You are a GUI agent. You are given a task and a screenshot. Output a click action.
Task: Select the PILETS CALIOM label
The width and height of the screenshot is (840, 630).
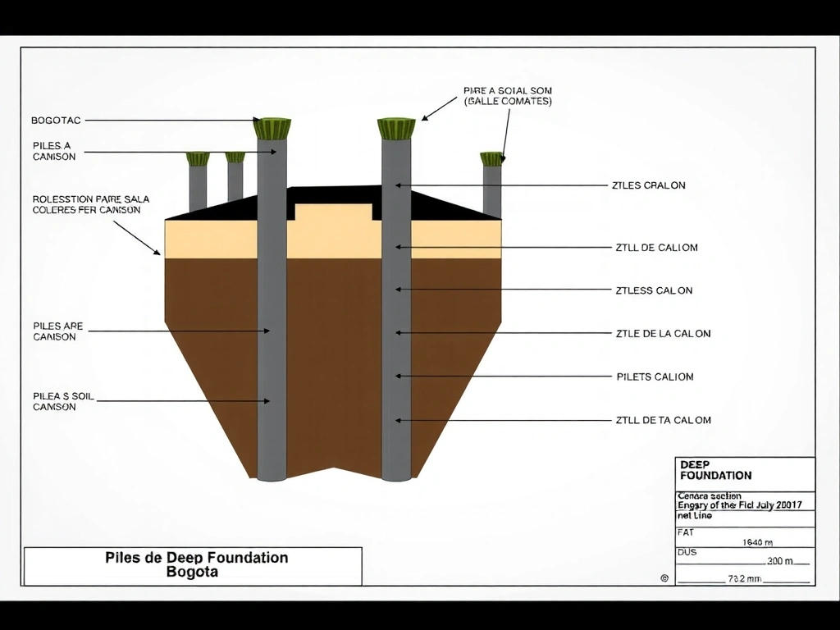[655, 377]
